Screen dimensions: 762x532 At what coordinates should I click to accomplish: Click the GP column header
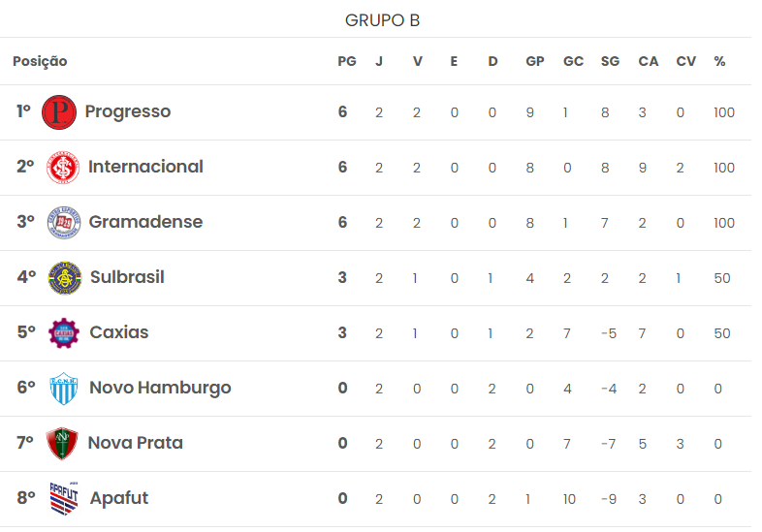click(x=534, y=61)
